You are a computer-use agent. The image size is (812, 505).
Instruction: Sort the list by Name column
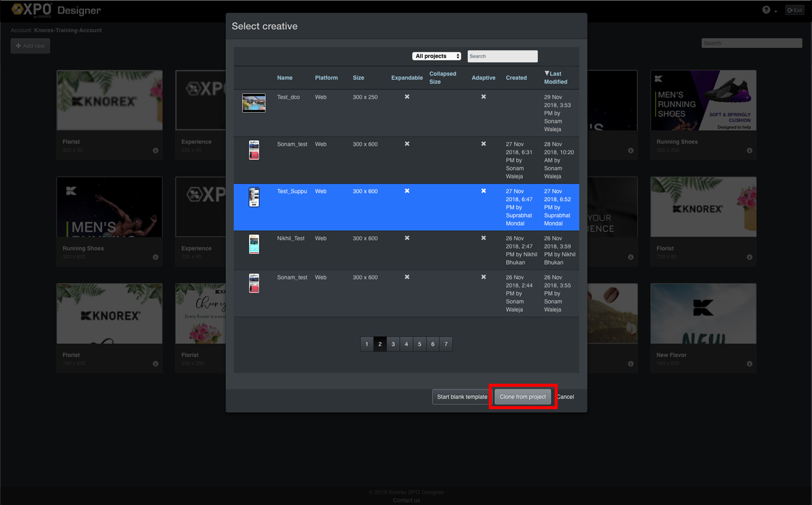click(x=285, y=78)
